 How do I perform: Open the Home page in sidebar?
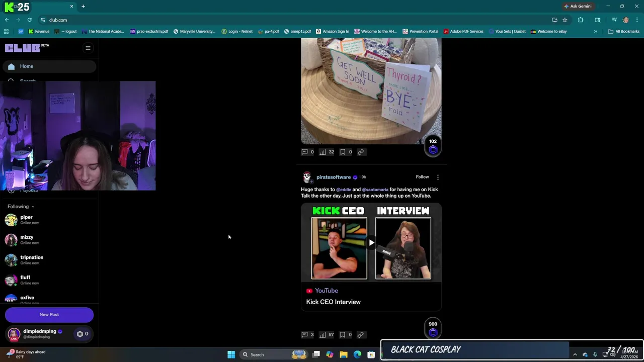(x=49, y=66)
